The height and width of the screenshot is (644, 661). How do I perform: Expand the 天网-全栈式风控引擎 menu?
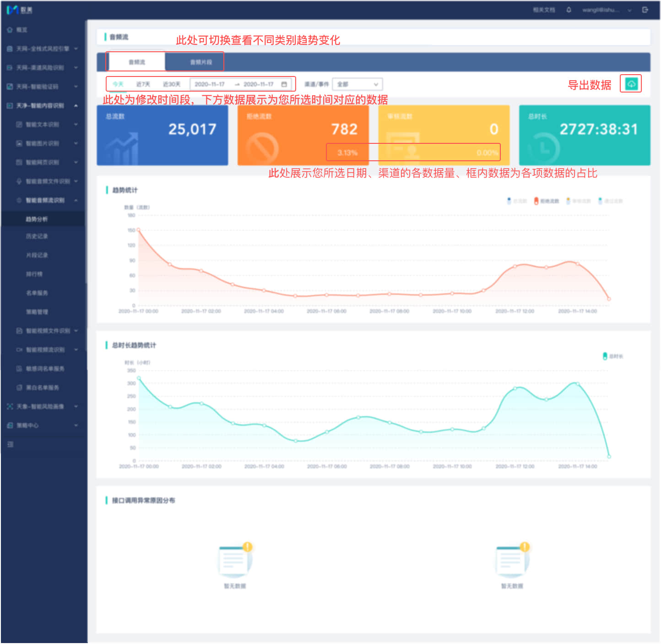click(x=76, y=49)
